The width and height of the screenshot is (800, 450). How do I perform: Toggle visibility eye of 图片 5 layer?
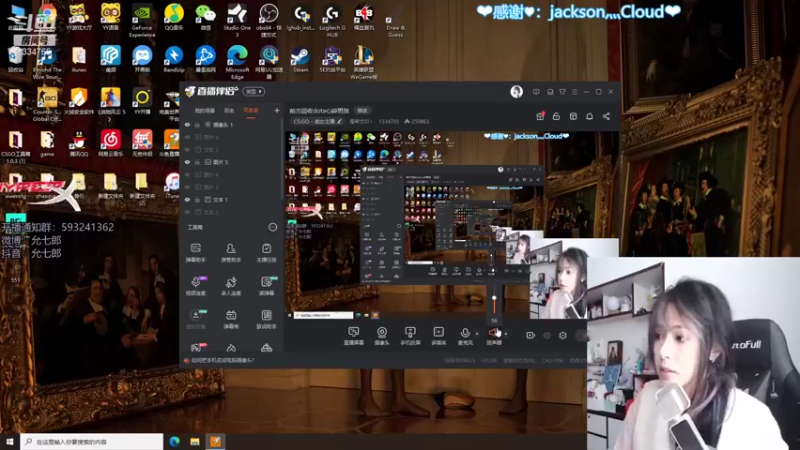187,162
